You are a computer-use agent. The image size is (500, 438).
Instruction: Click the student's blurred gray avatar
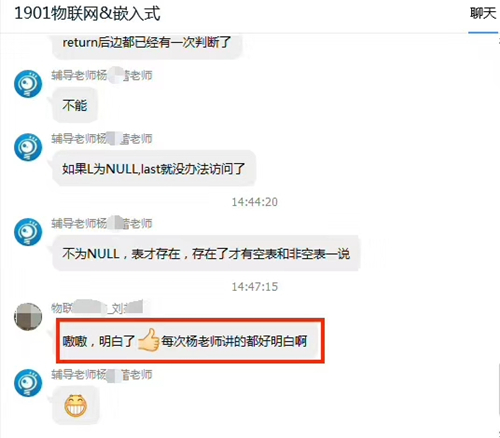point(28,317)
